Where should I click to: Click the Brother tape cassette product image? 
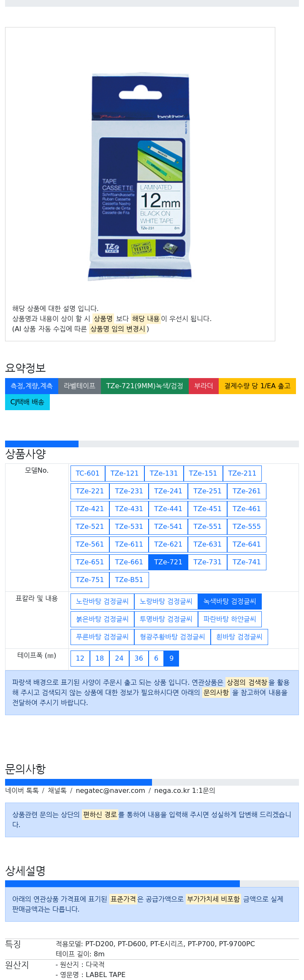point(140,176)
